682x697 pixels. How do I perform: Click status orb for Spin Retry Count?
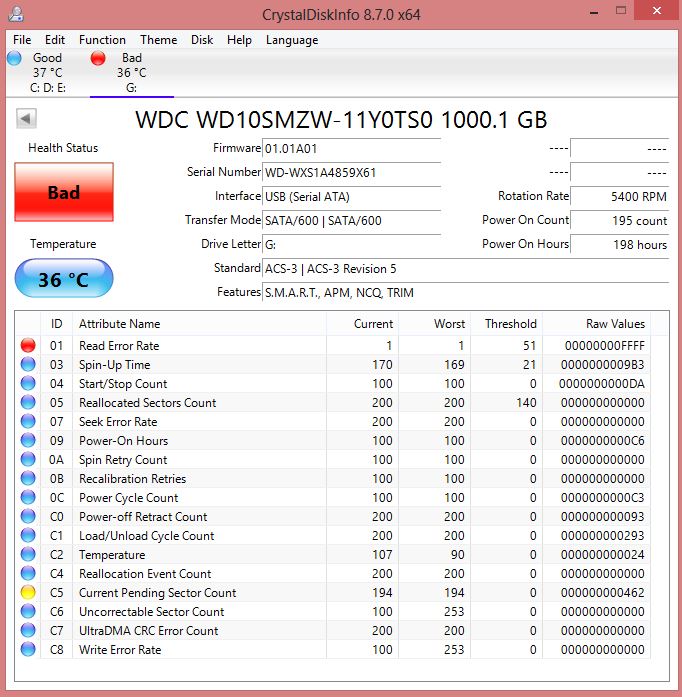pyautogui.click(x=28, y=459)
